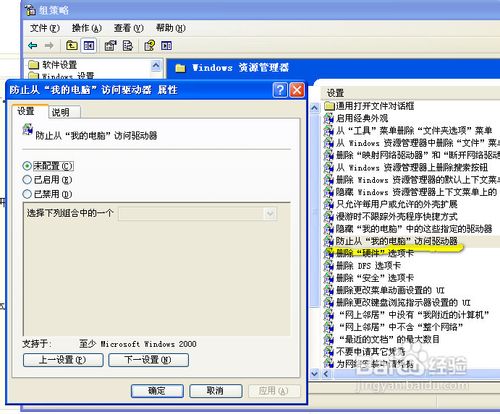Viewport: 500px width, 414px height.
Task: Open the 帮助(H) menu
Action: pos(171,28)
